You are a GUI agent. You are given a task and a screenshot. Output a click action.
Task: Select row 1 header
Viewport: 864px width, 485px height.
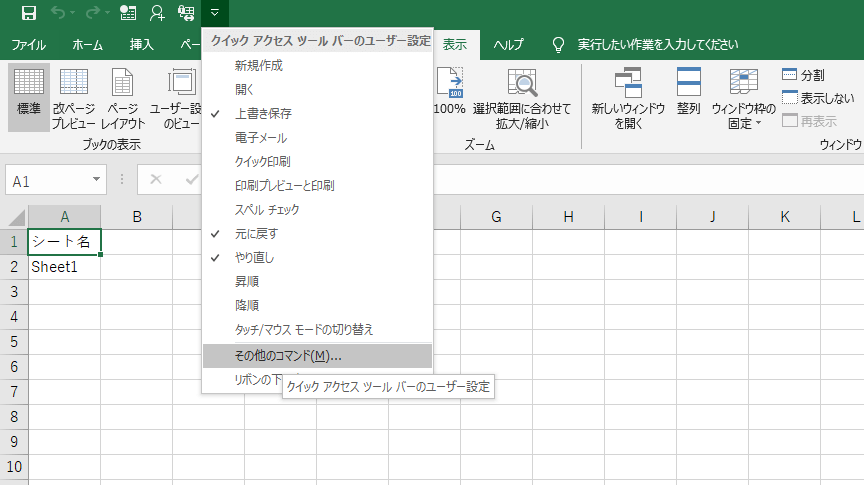point(14,242)
